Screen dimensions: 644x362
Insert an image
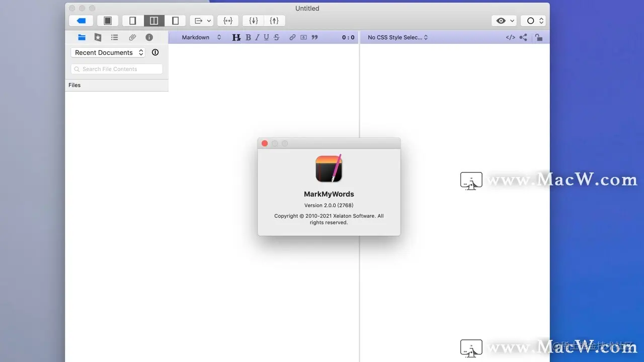[303, 37]
